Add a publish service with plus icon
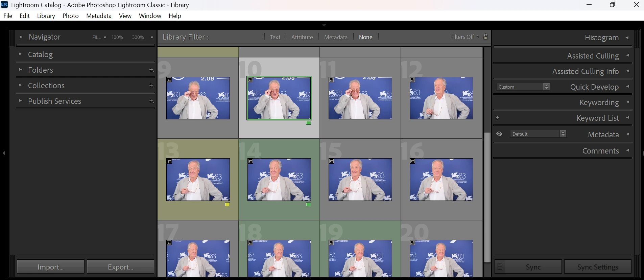This screenshot has height=280, width=644. pos(151,101)
